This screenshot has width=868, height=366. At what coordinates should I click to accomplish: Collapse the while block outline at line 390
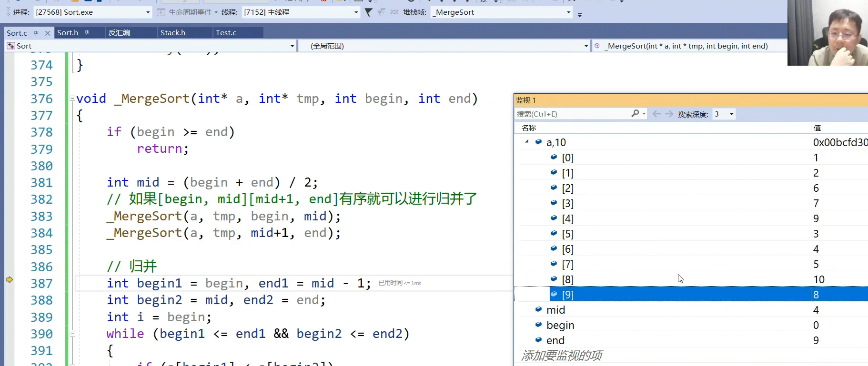point(72,334)
